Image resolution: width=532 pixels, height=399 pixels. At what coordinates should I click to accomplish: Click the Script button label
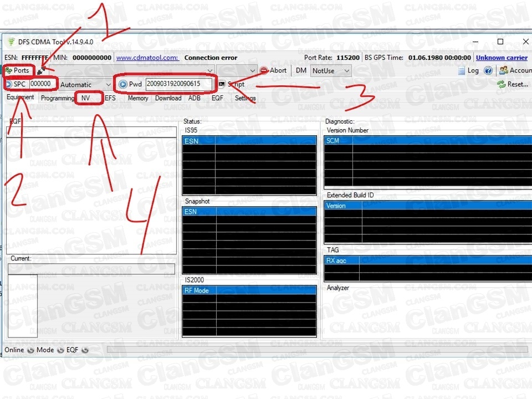click(x=236, y=84)
